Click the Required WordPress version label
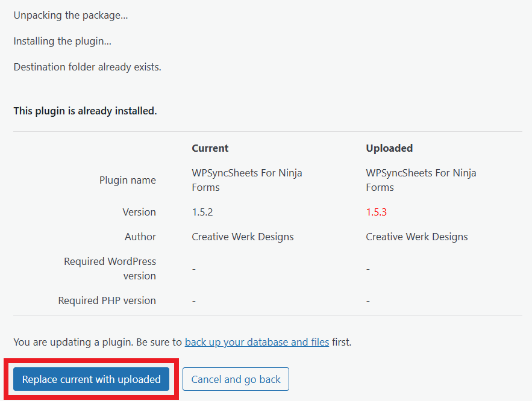Screen dimensions: 532x401 (110, 269)
